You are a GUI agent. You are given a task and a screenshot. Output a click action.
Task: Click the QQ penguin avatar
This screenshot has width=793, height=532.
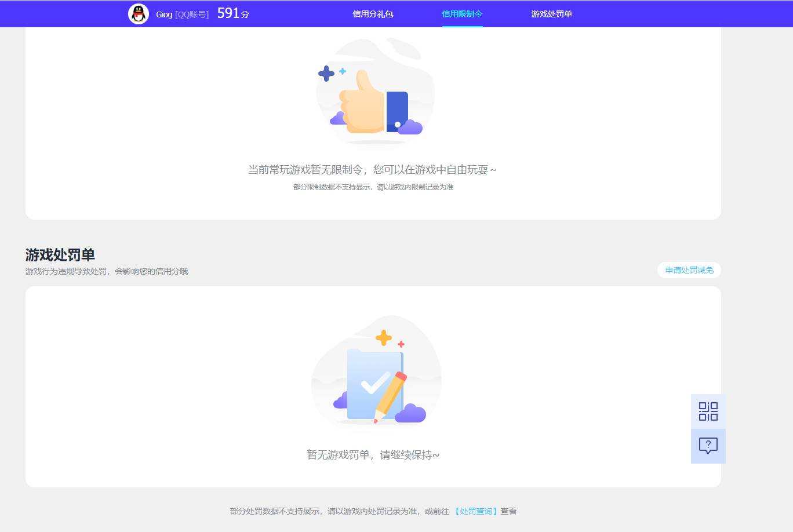pos(139,14)
